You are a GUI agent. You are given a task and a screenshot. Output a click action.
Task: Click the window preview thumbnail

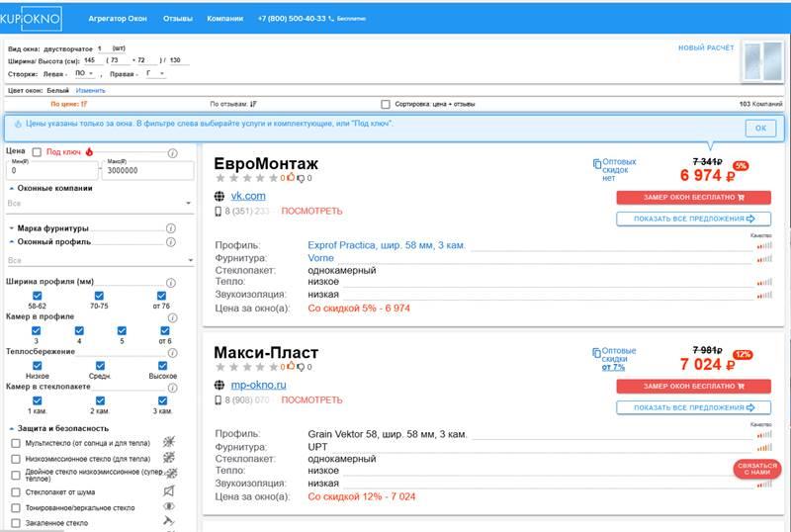coord(762,61)
